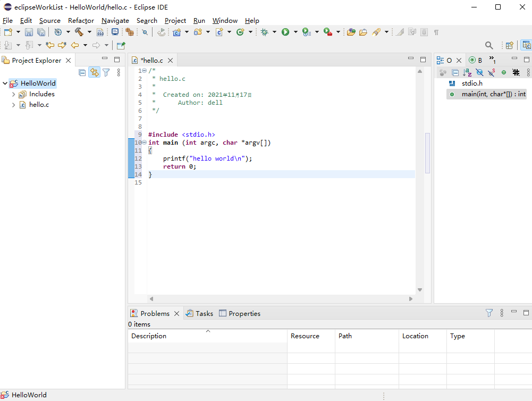The width and height of the screenshot is (532, 401).
Task: Click the Problems view filter icon
Action: (x=489, y=313)
